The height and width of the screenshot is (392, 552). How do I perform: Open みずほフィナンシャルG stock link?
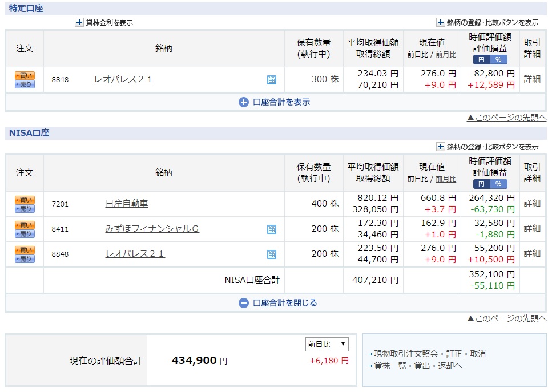click(x=152, y=229)
